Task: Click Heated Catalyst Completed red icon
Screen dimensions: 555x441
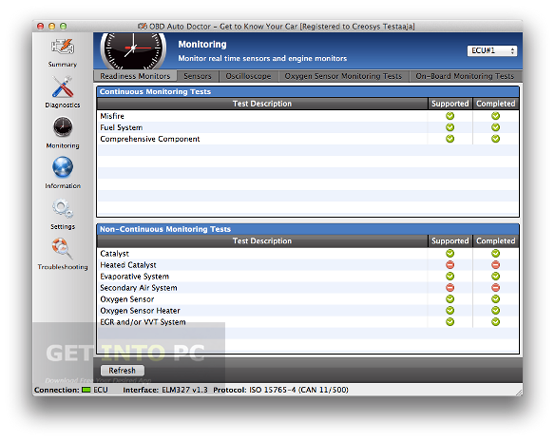Action: [496, 265]
